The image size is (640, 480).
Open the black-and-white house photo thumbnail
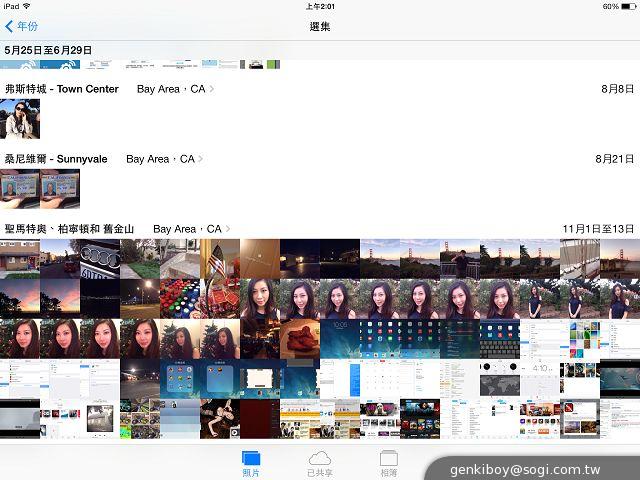pyautogui.click(x=100, y=419)
